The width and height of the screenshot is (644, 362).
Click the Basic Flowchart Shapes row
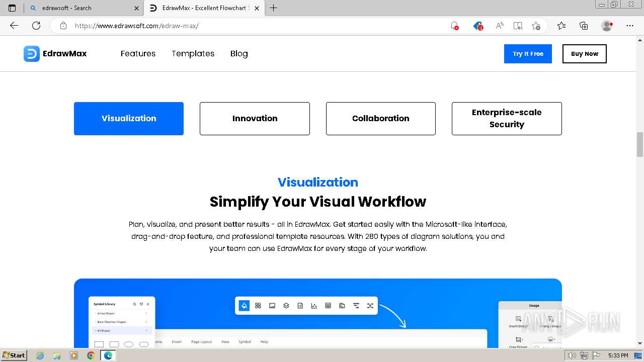(121, 322)
